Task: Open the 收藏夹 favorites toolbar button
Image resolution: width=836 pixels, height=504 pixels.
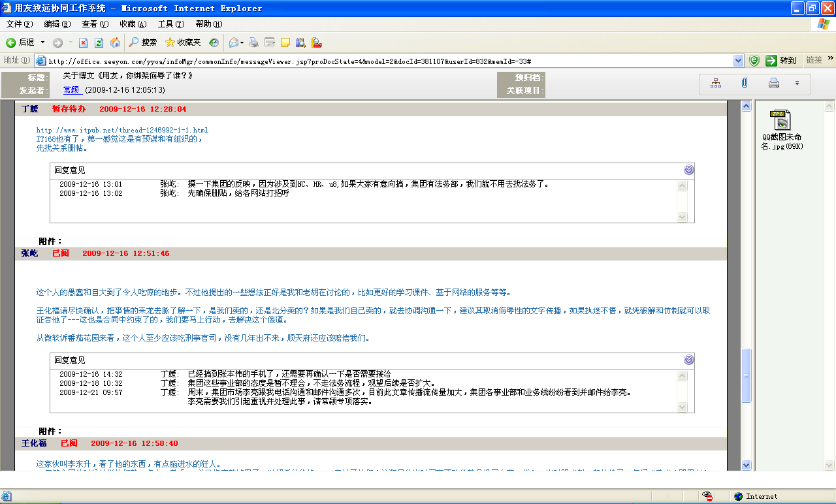Action: coord(183,42)
